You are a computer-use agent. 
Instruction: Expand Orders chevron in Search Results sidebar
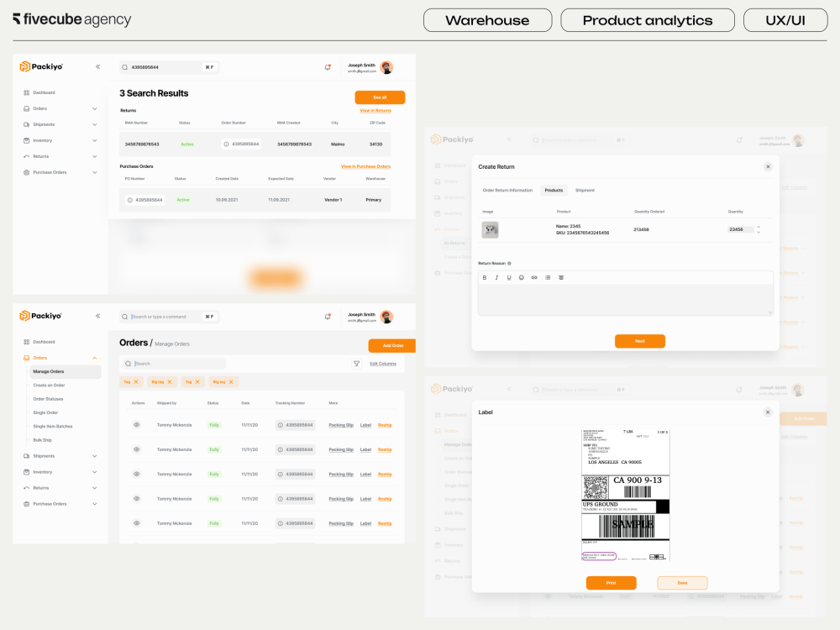coord(95,108)
